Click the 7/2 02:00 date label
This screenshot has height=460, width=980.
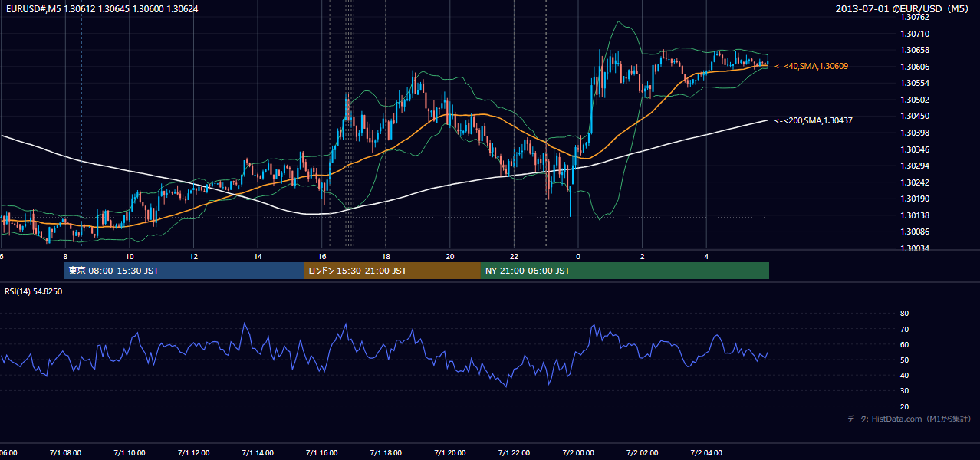(643, 453)
